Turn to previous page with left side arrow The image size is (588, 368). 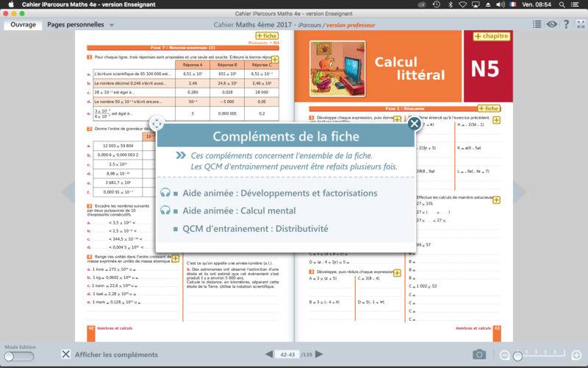click(68, 192)
